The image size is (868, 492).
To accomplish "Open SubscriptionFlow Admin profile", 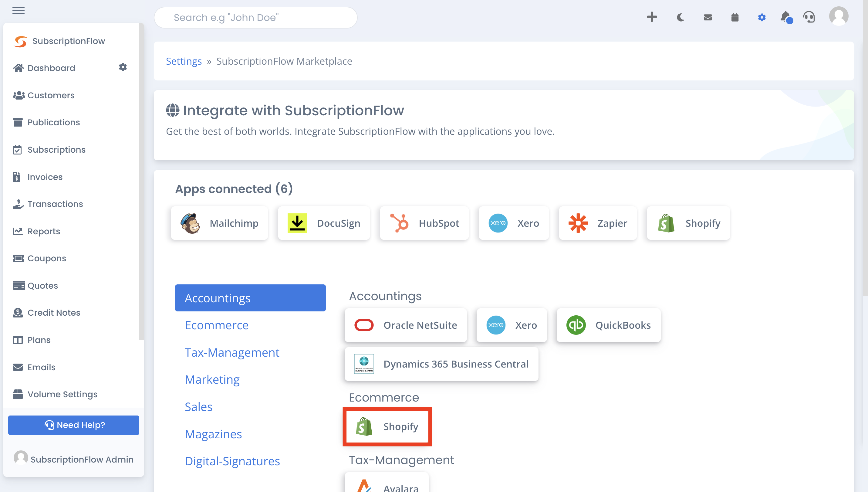I will 74,459.
